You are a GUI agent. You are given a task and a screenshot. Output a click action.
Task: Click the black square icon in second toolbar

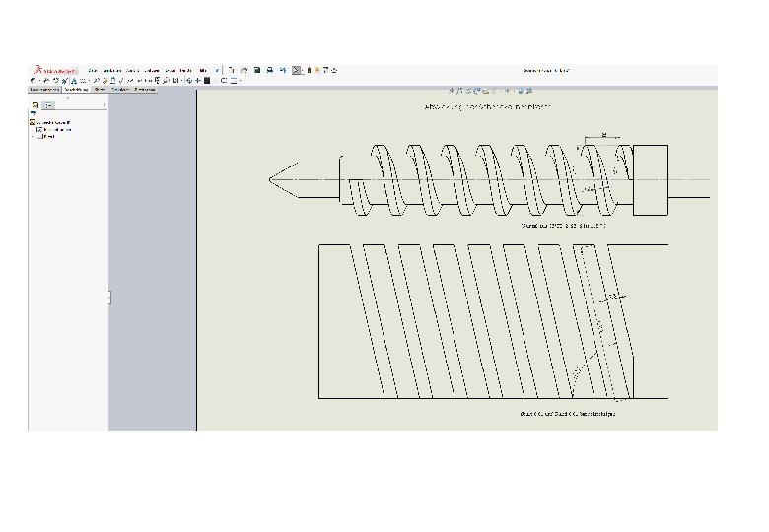[207, 81]
